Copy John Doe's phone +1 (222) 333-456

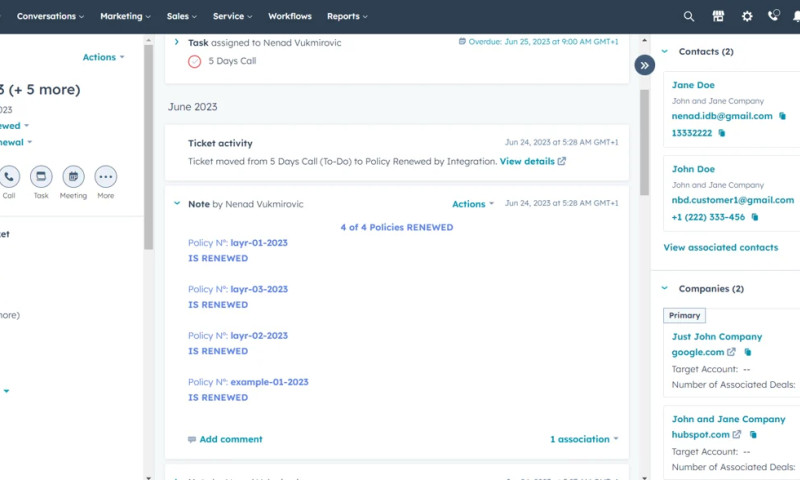tap(755, 217)
